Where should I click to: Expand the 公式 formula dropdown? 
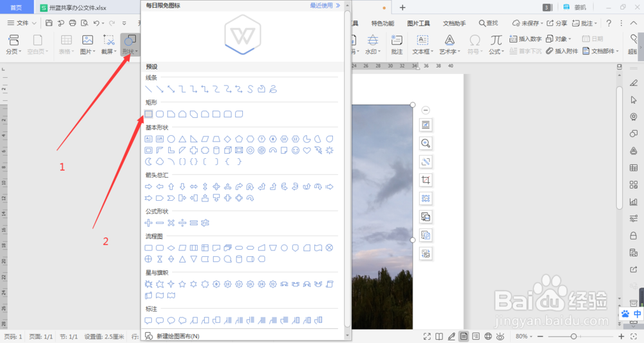[x=496, y=44]
